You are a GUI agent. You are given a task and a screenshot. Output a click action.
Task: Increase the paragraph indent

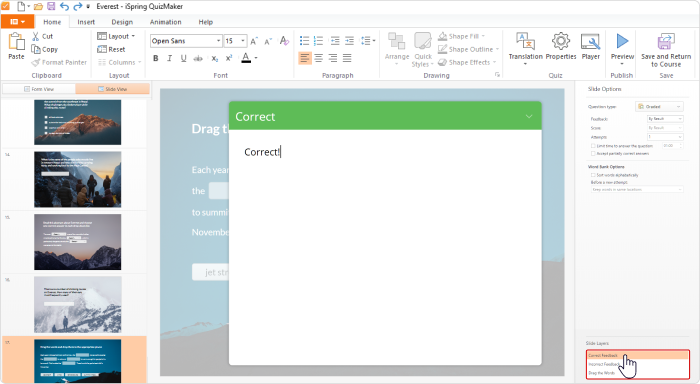click(x=349, y=41)
